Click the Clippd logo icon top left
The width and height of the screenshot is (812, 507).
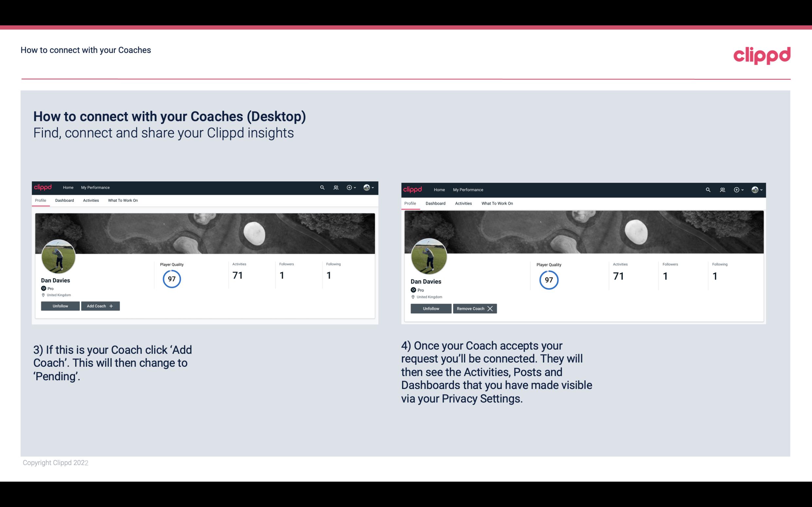[44, 187]
